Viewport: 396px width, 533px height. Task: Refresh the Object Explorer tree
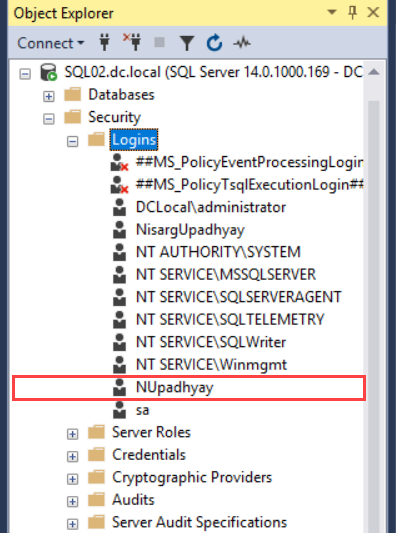pyautogui.click(x=214, y=43)
